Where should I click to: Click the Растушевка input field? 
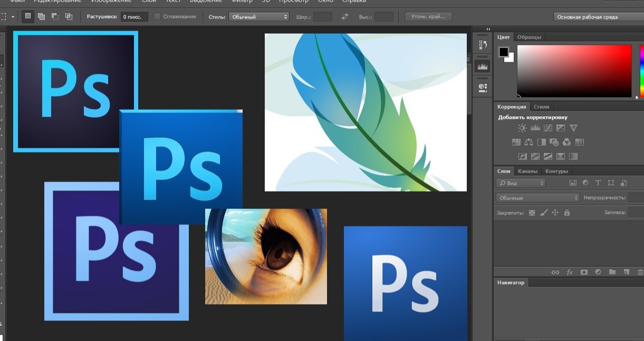click(x=134, y=17)
